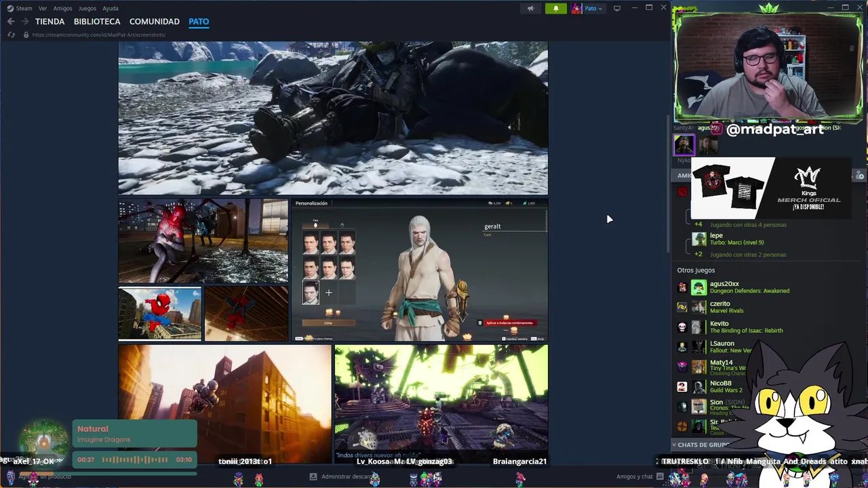This screenshot has height=488, width=868.
Task: Open the sunset building swing screenshot
Action: [x=225, y=404]
